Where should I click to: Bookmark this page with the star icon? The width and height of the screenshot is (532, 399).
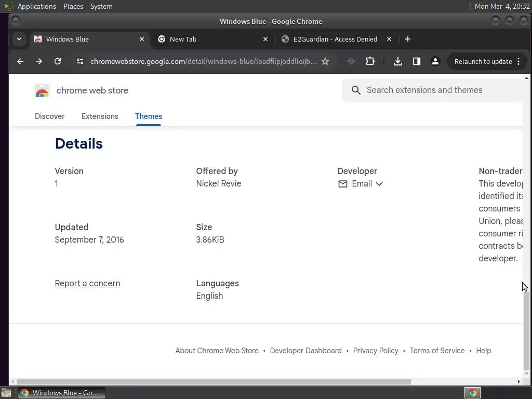[x=325, y=61]
